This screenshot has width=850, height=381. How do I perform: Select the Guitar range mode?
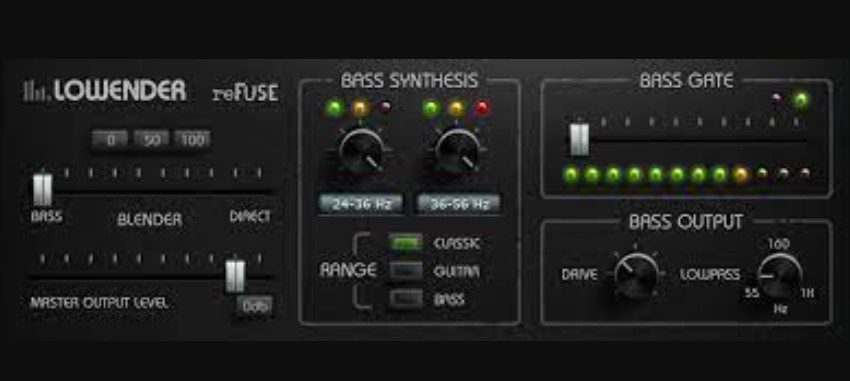pyautogui.click(x=405, y=271)
